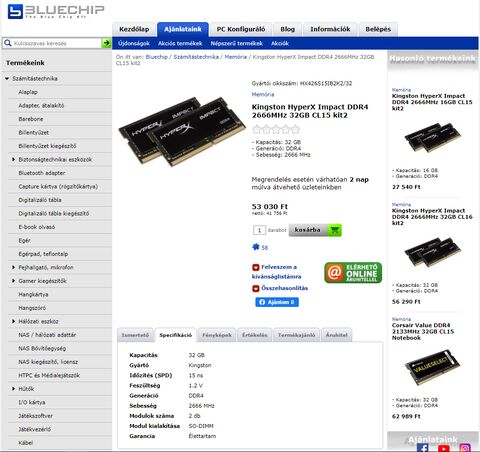Screen dimensions: 480x452
Task: Collapse the Számítástechnika category
Action: tap(7, 79)
